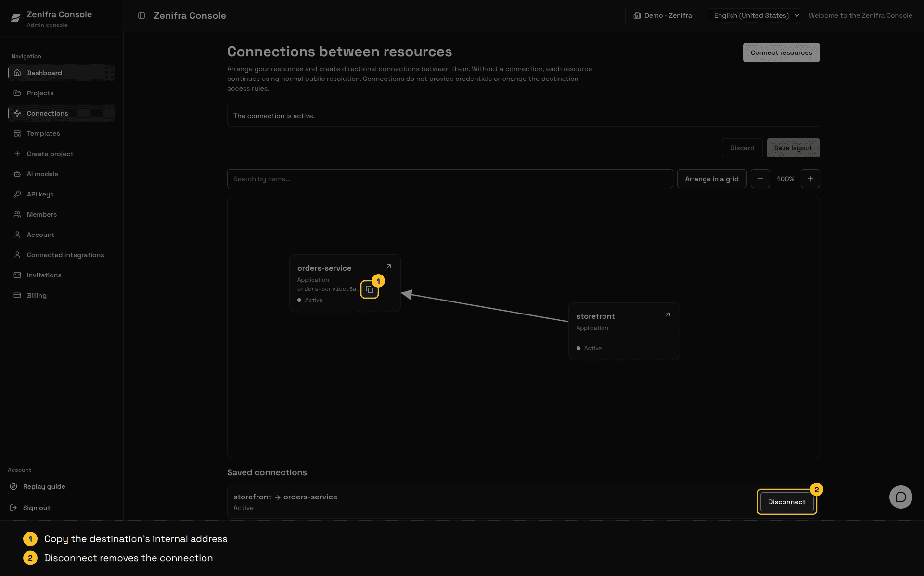Click 'The connection is active.' notice
Screen dimensions: 924x576
[x=524, y=116]
